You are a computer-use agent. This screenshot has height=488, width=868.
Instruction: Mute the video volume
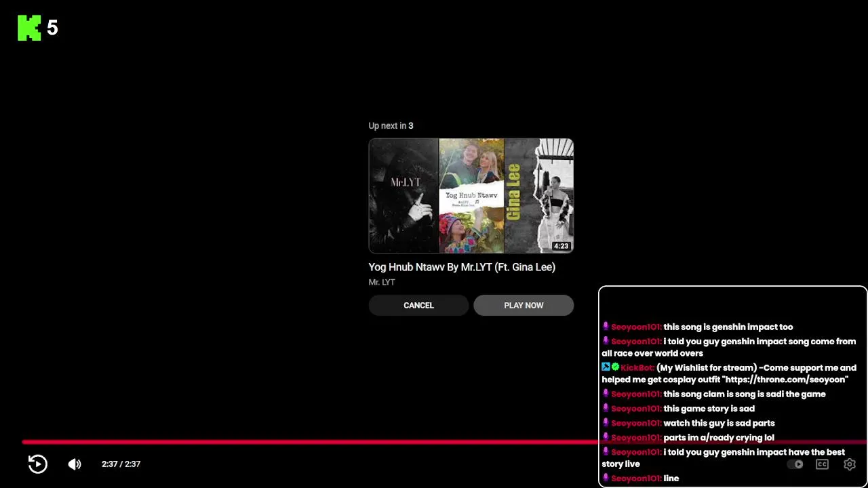point(75,464)
